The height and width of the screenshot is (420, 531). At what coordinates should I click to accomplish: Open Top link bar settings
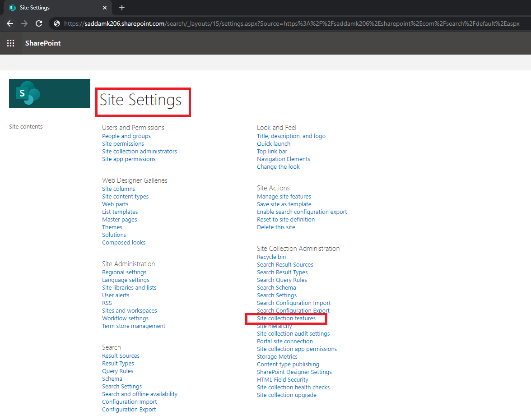tap(272, 151)
